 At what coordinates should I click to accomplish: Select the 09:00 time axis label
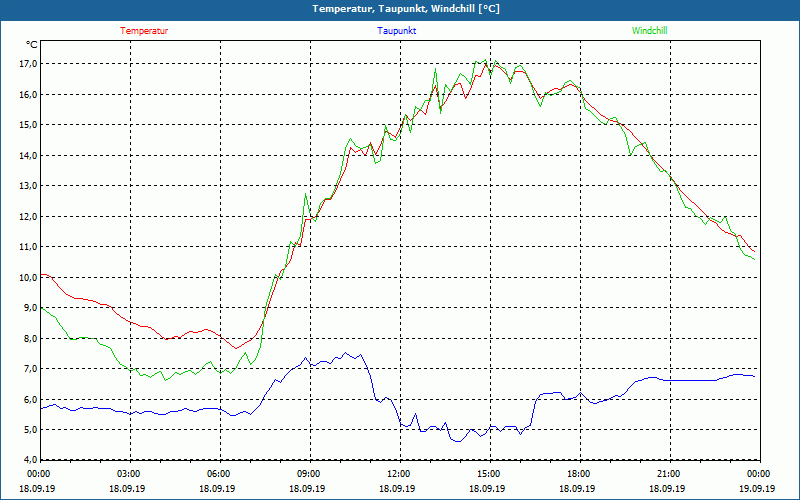point(309,474)
